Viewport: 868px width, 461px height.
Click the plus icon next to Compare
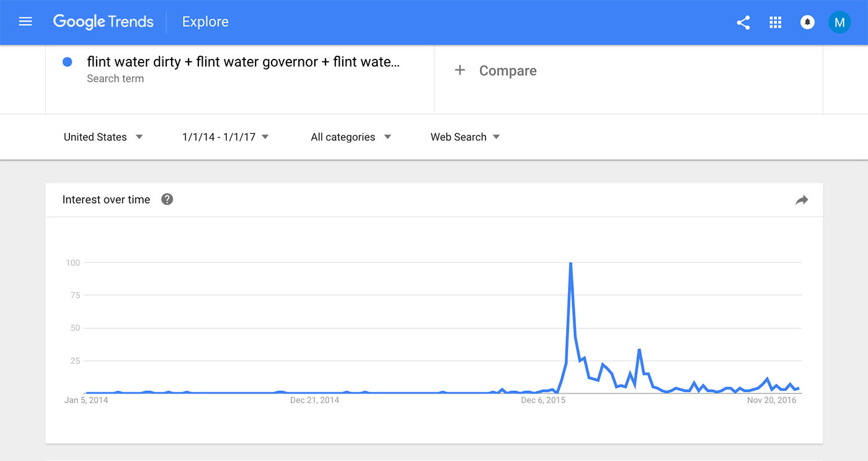click(x=460, y=71)
